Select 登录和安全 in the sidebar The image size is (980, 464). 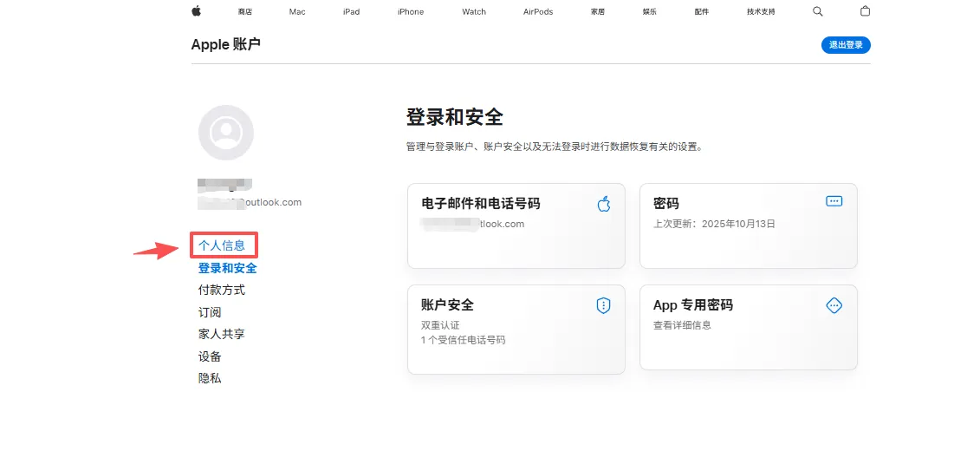(x=228, y=268)
